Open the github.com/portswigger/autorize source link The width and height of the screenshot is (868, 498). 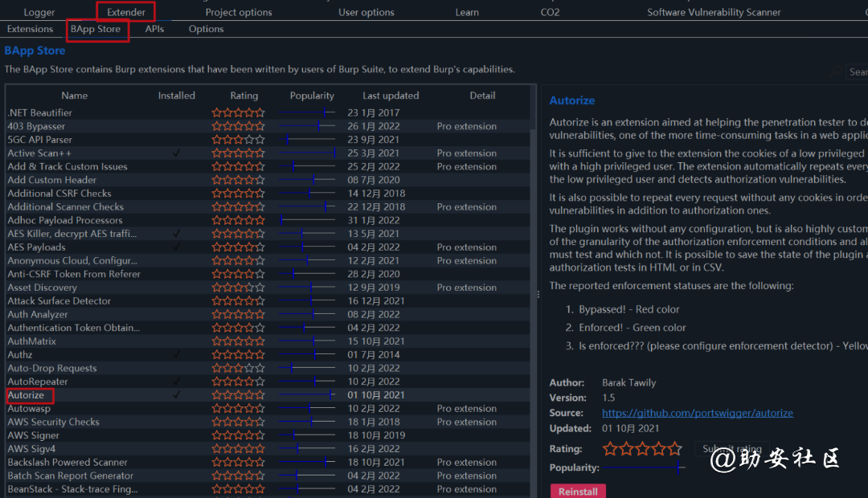pyautogui.click(x=698, y=413)
